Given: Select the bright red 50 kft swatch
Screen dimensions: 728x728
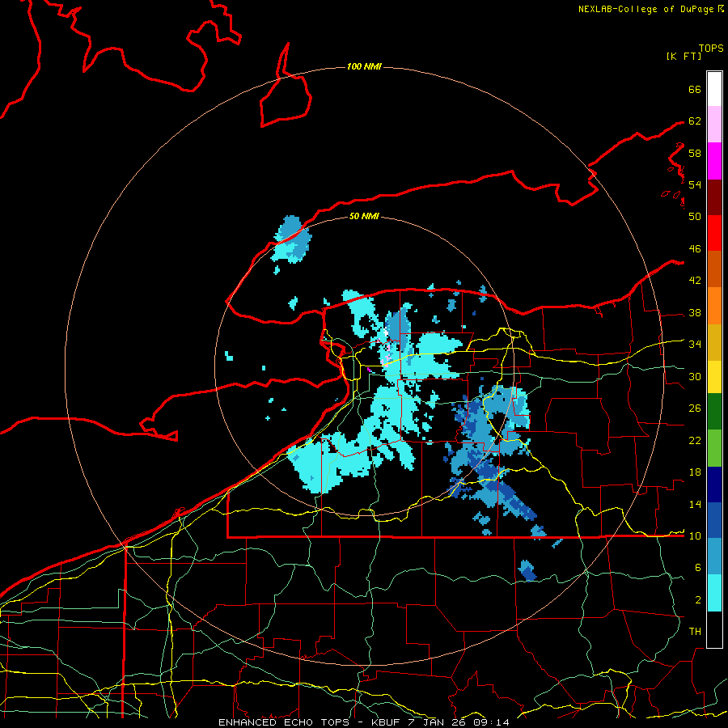Looking at the screenshot, I should (714, 233).
